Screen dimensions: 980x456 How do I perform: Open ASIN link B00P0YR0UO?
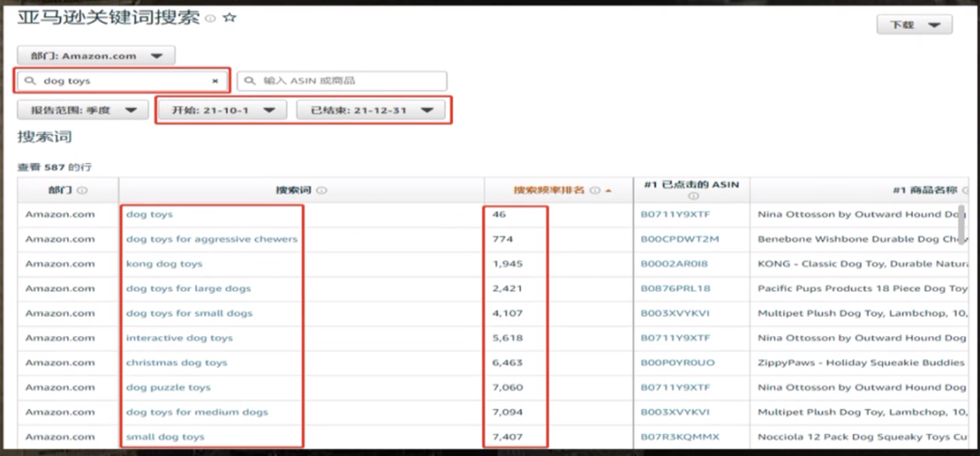pyautogui.click(x=678, y=363)
